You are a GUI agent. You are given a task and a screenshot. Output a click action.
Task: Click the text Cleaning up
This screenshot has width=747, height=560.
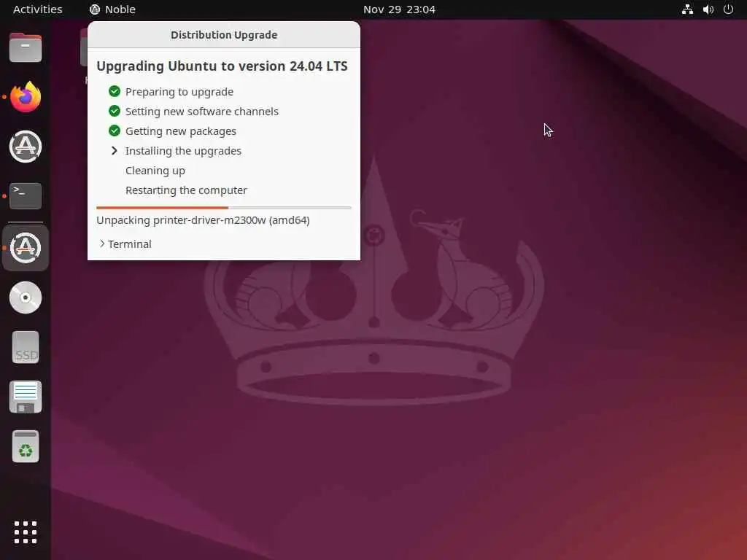pos(155,171)
